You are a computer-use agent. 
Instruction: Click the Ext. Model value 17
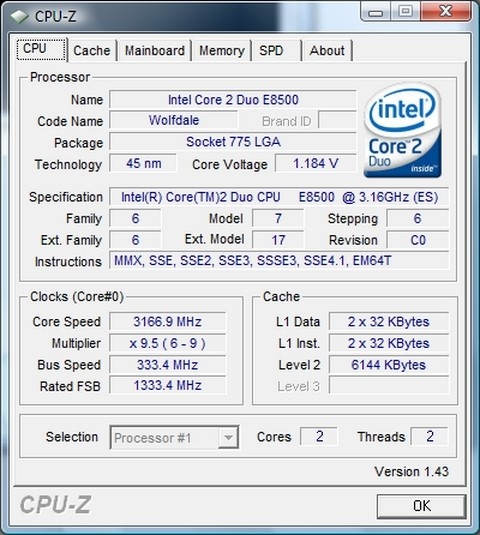click(x=278, y=240)
